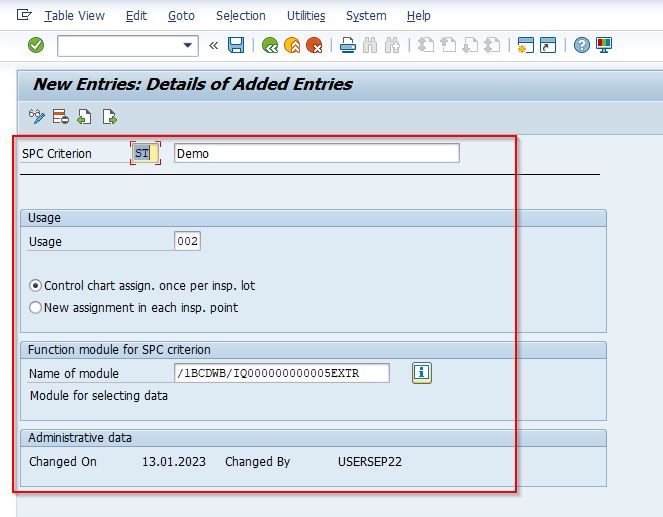
Task: Click the SPC Criterion code field ST
Action: coord(145,153)
